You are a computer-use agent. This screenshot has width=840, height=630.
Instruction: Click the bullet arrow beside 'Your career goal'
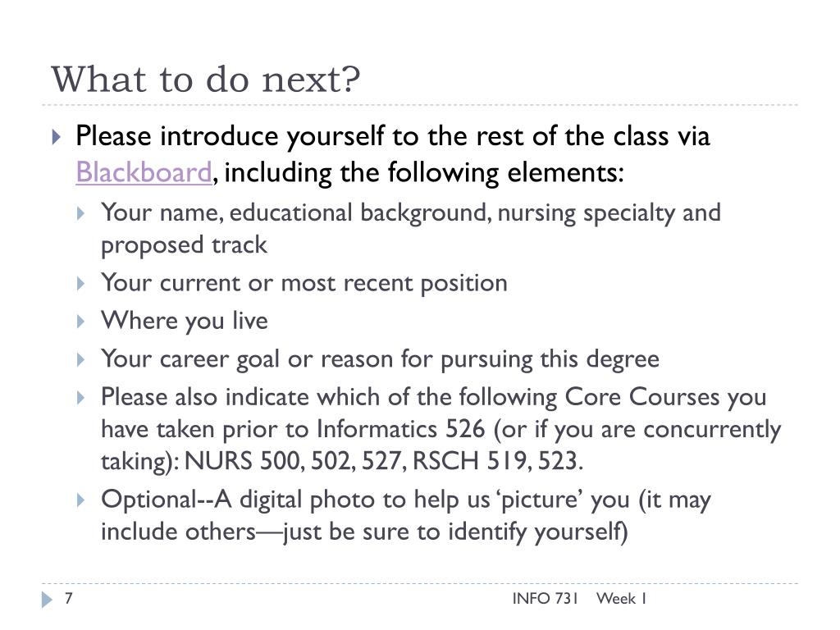81,359
